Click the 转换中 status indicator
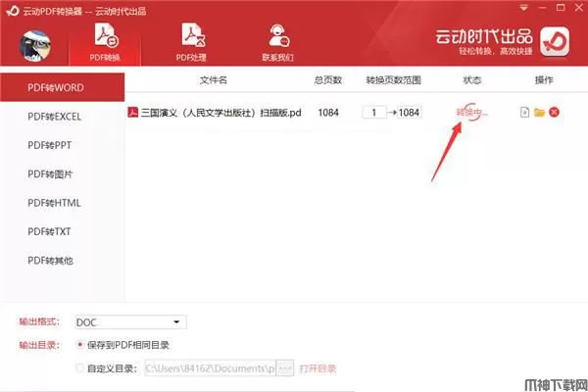The image size is (588, 392). click(x=471, y=112)
